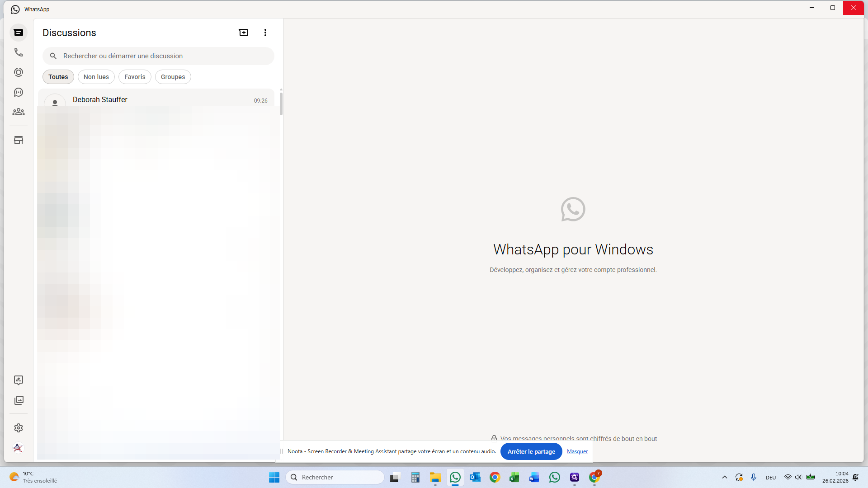Open the three-dot options menu

265,33
